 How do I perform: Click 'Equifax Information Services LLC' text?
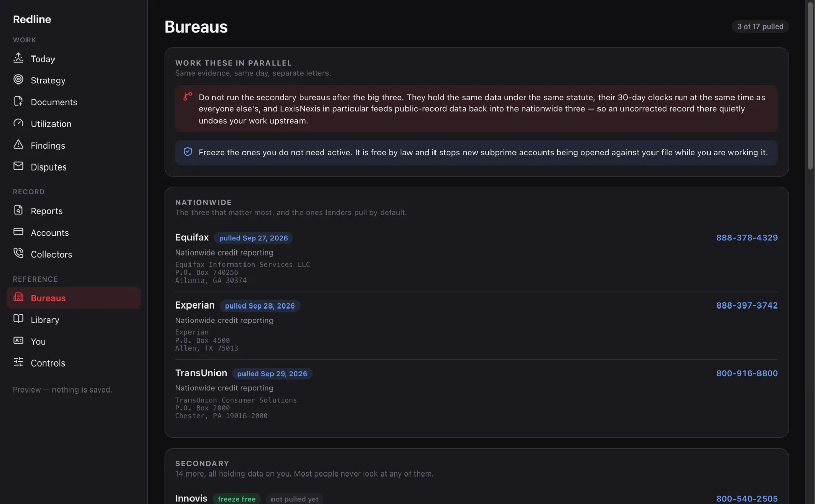(242, 265)
